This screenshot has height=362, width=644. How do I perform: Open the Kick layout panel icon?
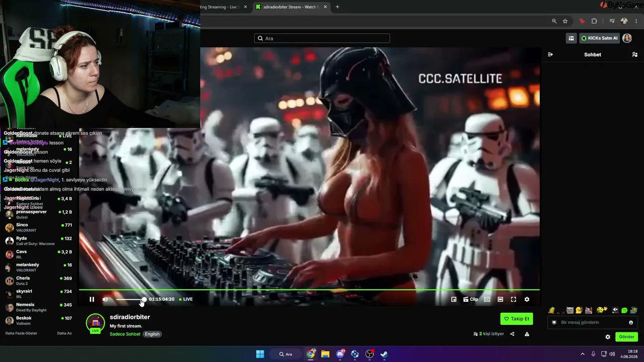pyautogui.click(x=571, y=38)
